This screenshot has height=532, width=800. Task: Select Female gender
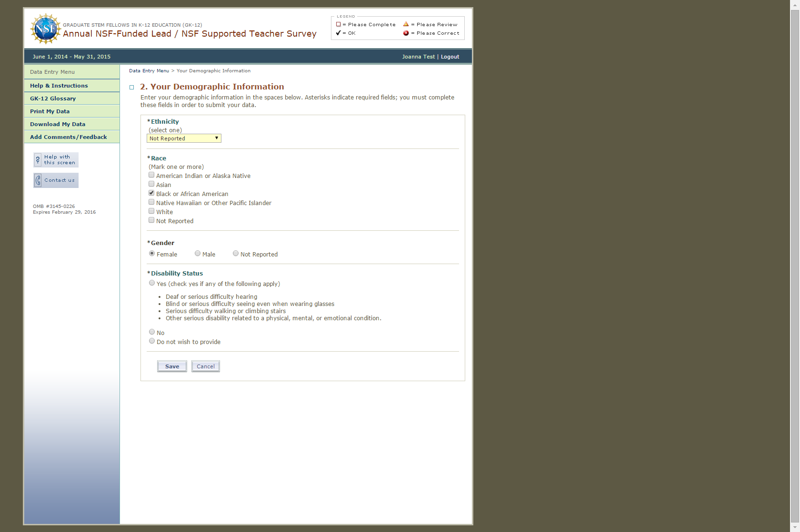[152, 254]
